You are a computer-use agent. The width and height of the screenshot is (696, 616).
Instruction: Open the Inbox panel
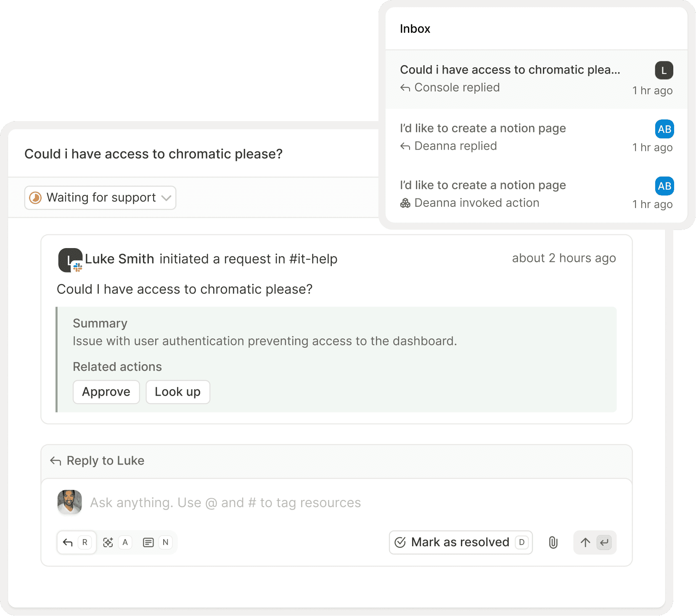tap(415, 29)
